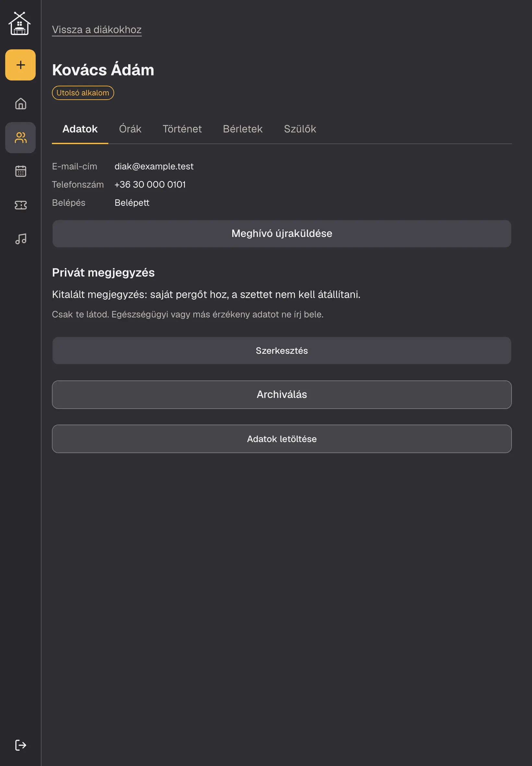Go back via Vissza a diákokhoz link
The height and width of the screenshot is (766, 532).
click(x=97, y=30)
